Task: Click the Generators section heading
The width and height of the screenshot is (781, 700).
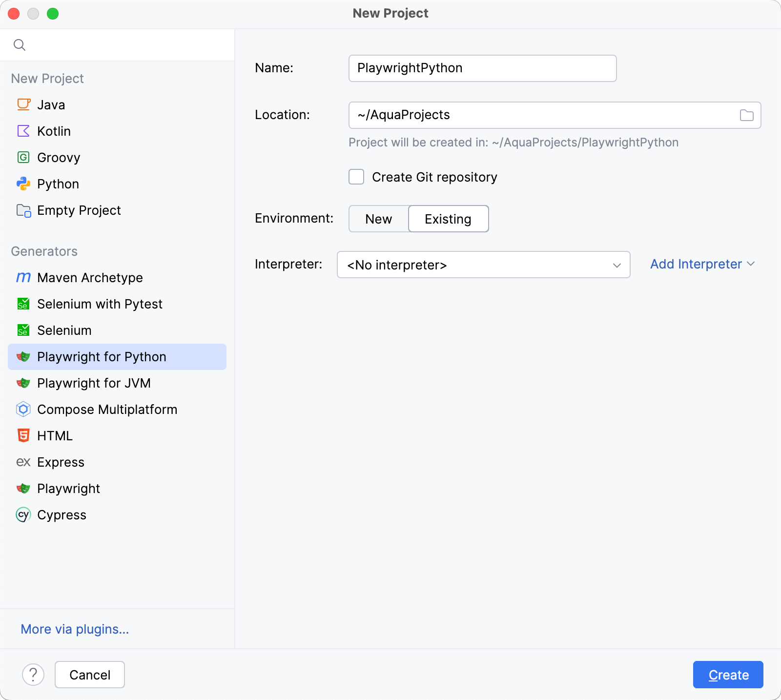Action: (x=44, y=251)
